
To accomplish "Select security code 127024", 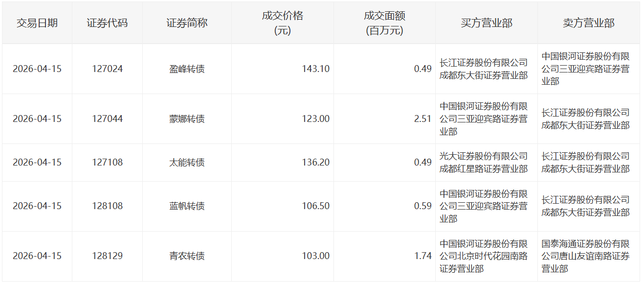I will pos(107,69).
